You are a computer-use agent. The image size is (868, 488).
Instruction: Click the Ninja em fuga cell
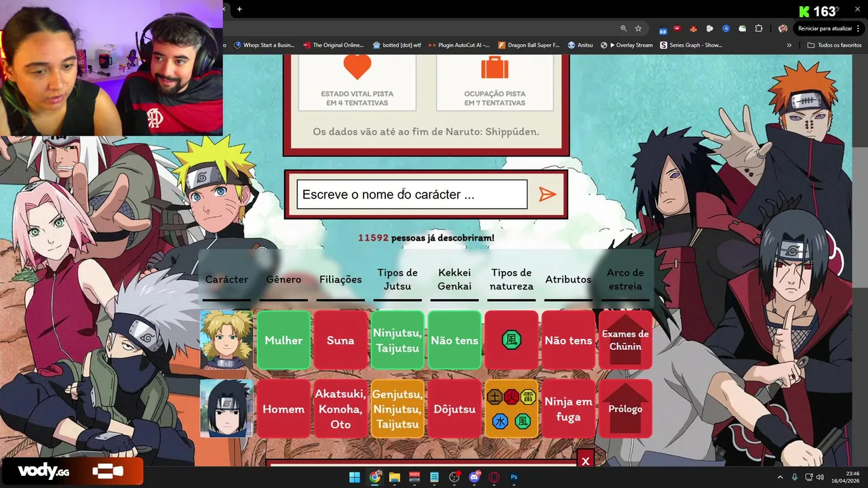click(568, 409)
